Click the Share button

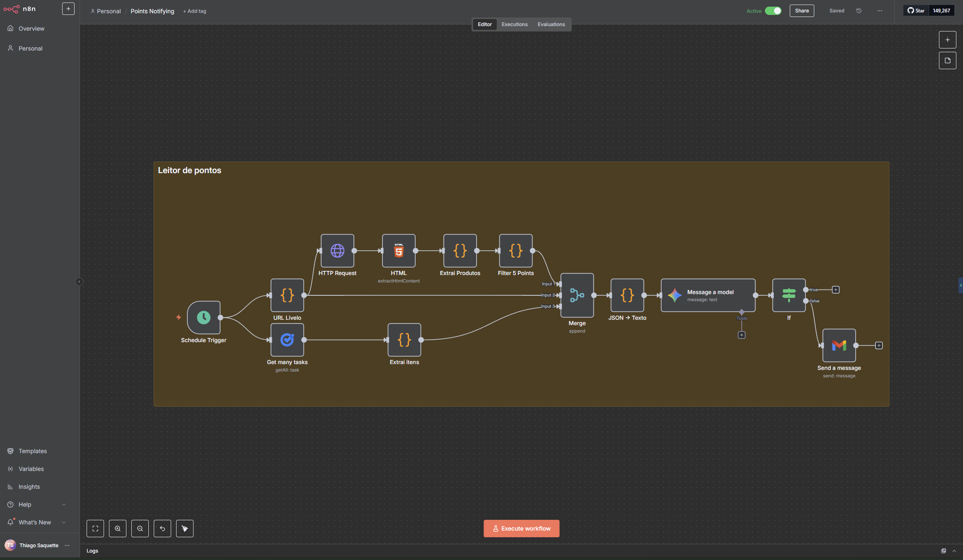coord(801,11)
